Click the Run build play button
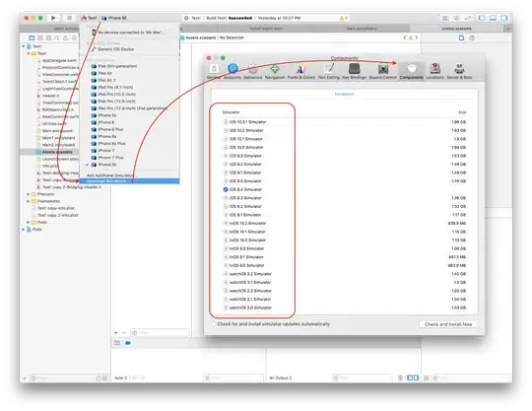This screenshot has height=411, width=532. click(53, 18)
